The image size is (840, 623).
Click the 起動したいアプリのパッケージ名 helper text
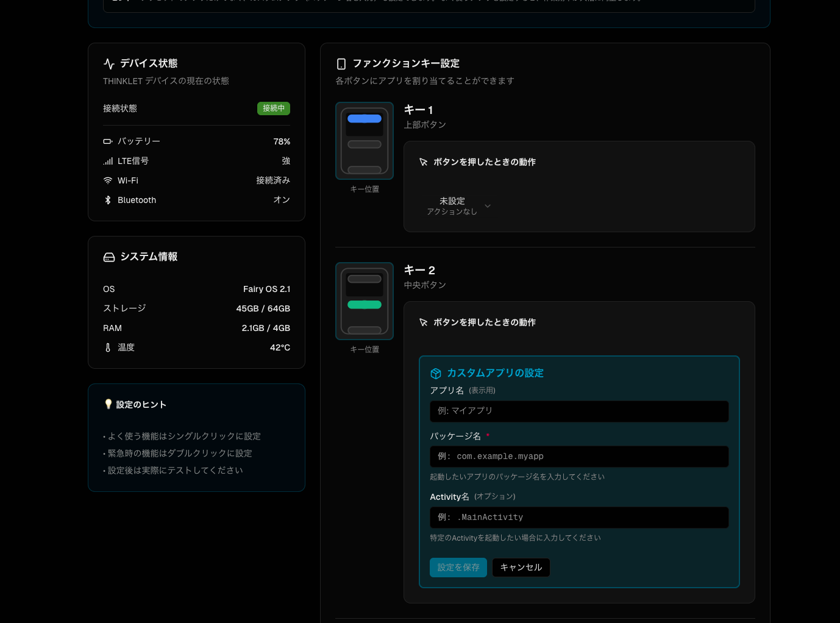coord(517,477)
